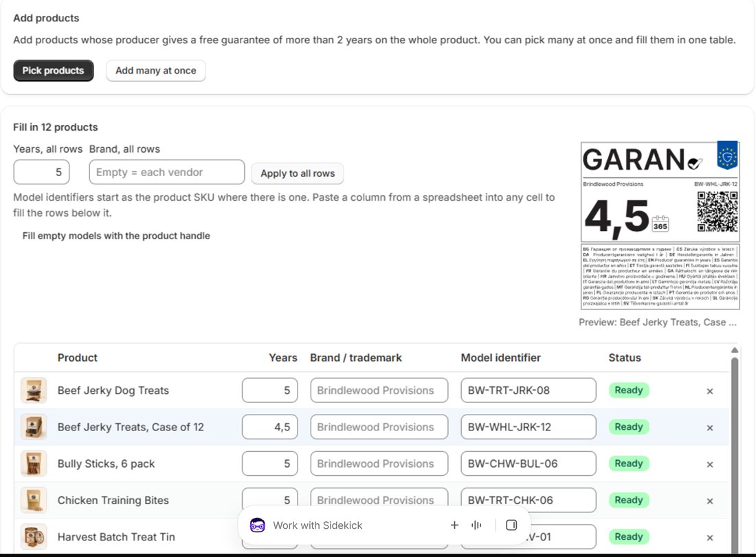The image size is (756, 557).
Task: Edit brand field for Beef Jerky Dog Treats
Action: tap(379, 390)
